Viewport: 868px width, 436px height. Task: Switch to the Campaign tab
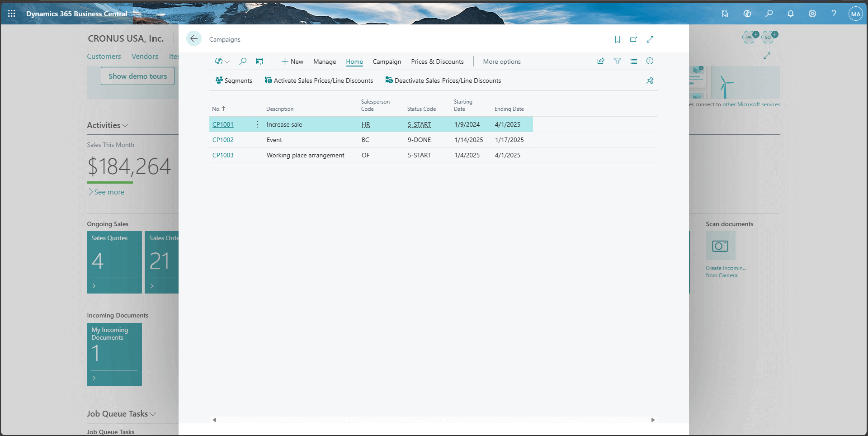click(387, 62)
